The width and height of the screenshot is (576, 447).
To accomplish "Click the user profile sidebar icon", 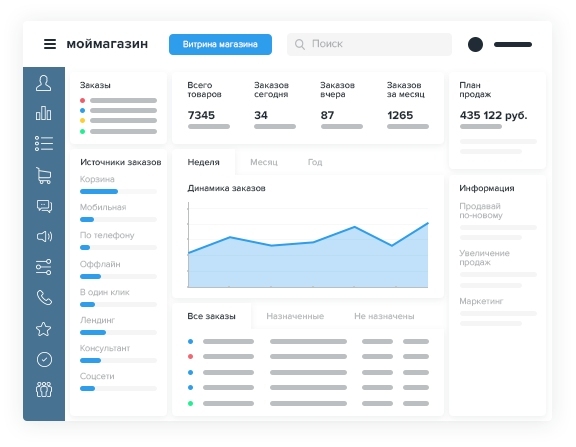I will pos(44,83).
